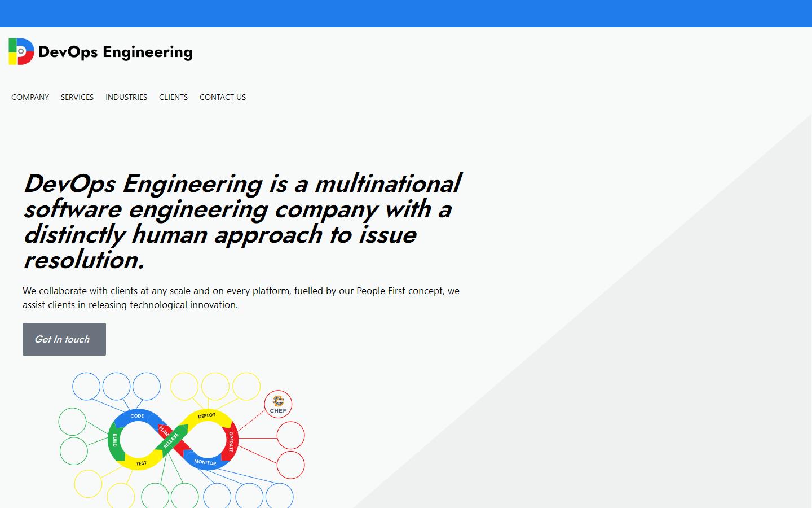The height and width of the screenshot is (508, 812).
Task: Open the INDUSTRIES menu
Action: (x=126, y=97)
